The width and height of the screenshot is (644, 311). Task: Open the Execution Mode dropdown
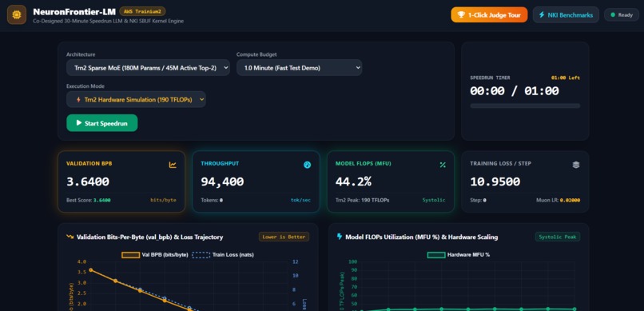pyautogui.click(x=136, y=99)
